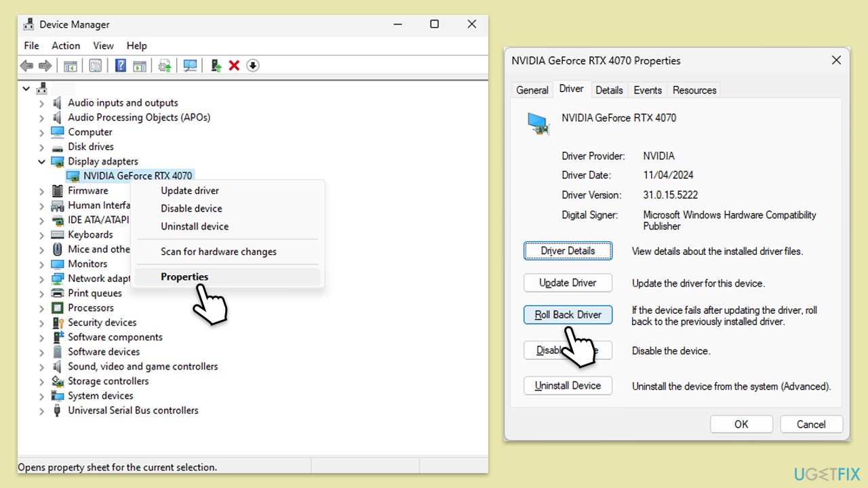Click Show/Hide Console Tree toolbar icon

coord(70,65)
